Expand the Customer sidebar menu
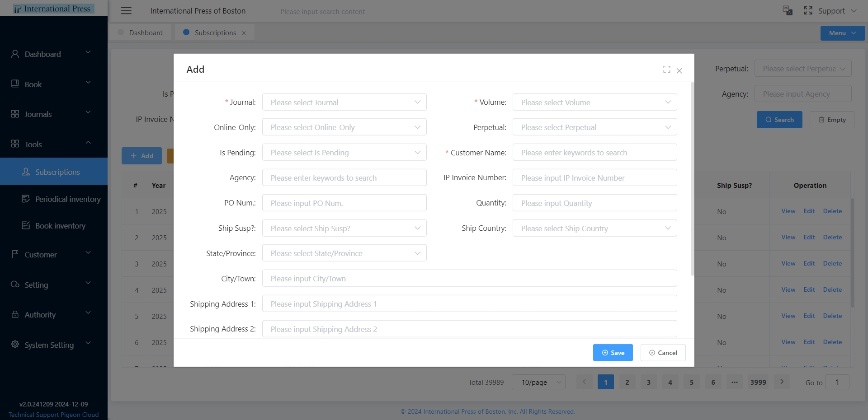Viewport: 868px width, 420px height. tap(53, 255)
